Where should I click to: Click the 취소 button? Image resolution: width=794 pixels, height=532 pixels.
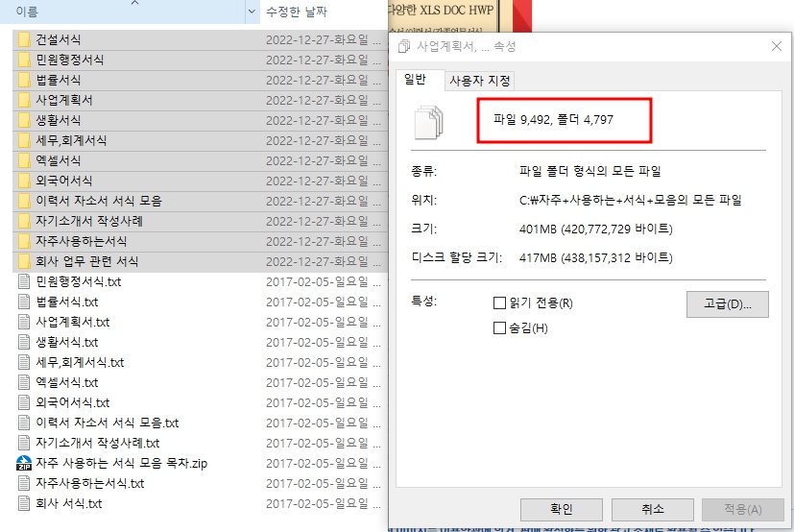pyautogui.click(x=652, y=509)
